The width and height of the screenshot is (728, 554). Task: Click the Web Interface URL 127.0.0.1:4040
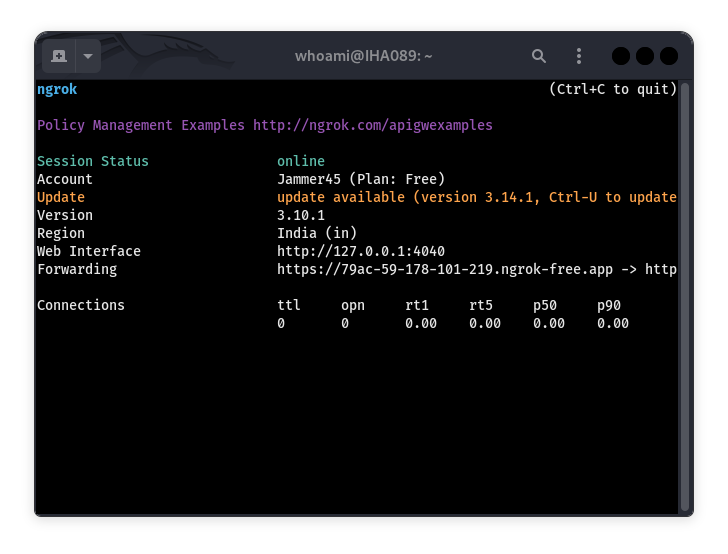[360, 252]
